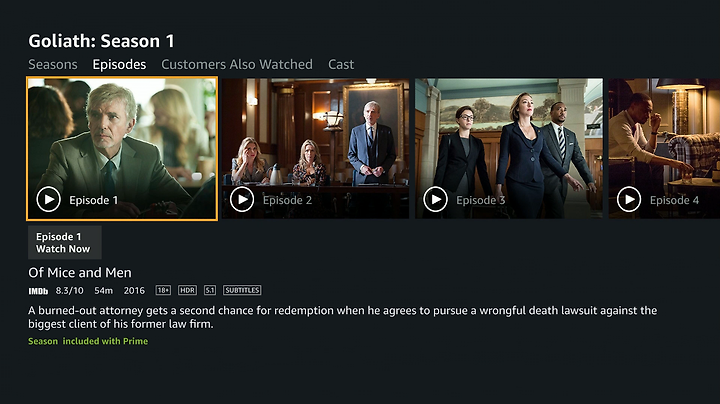Click the Season included with Prime text
Image resolution: width=720 pixels, height=404 pixels.
click(88, 341)
